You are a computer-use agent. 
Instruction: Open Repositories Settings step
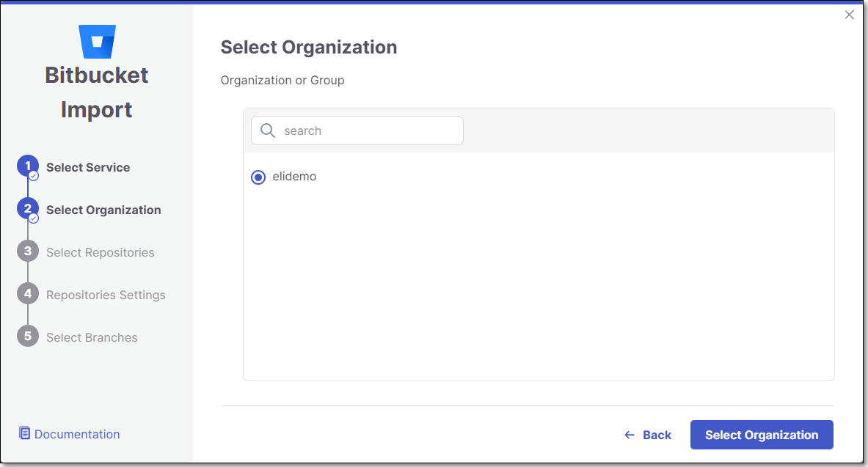106,295
